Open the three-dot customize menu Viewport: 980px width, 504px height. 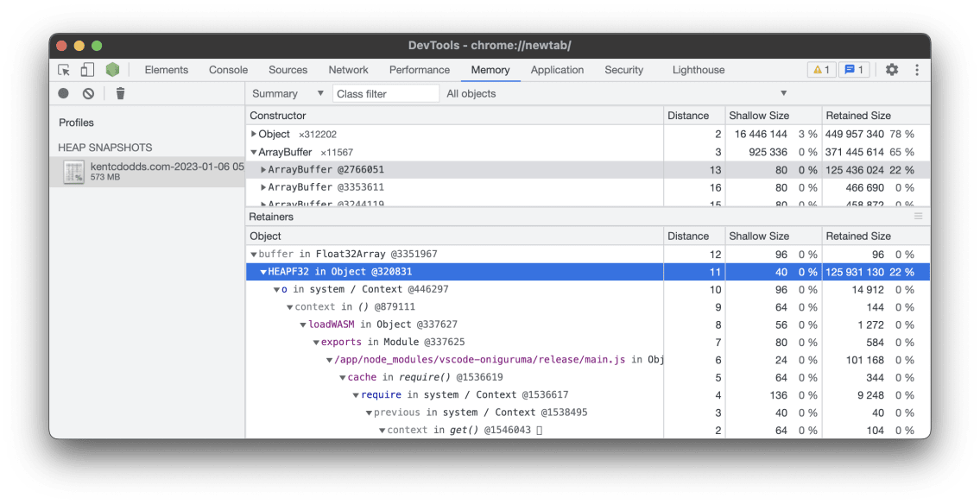tap(917, 70)
